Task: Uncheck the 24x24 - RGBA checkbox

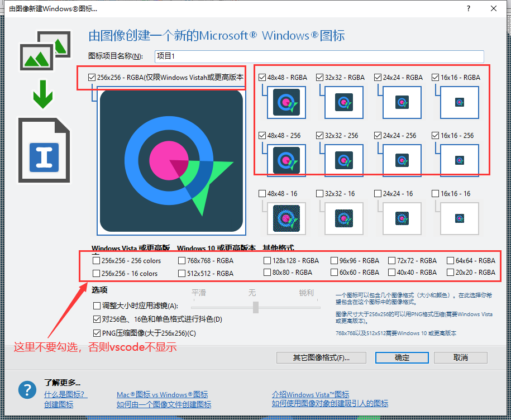Action: tap(378, 78)
